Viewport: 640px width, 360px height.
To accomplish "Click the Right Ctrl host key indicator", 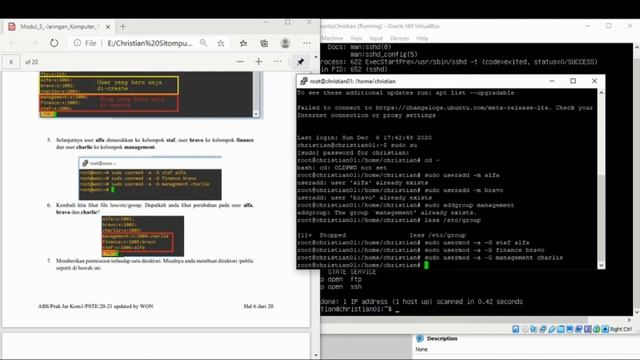I will click(621, 329).
